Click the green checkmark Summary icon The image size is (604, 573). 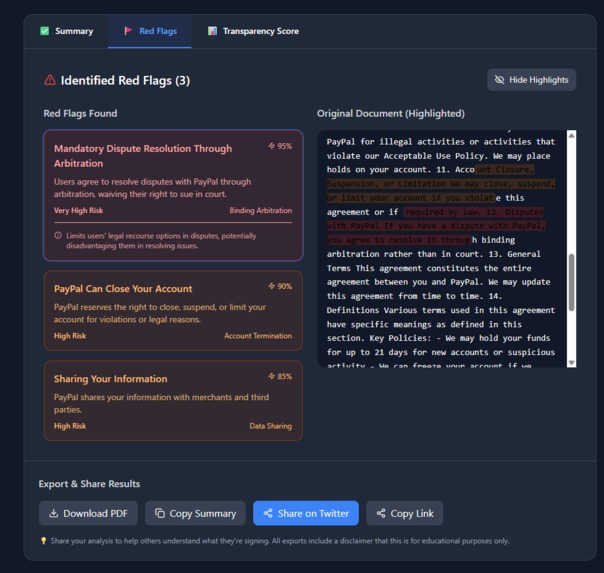[x=45, y=31]
